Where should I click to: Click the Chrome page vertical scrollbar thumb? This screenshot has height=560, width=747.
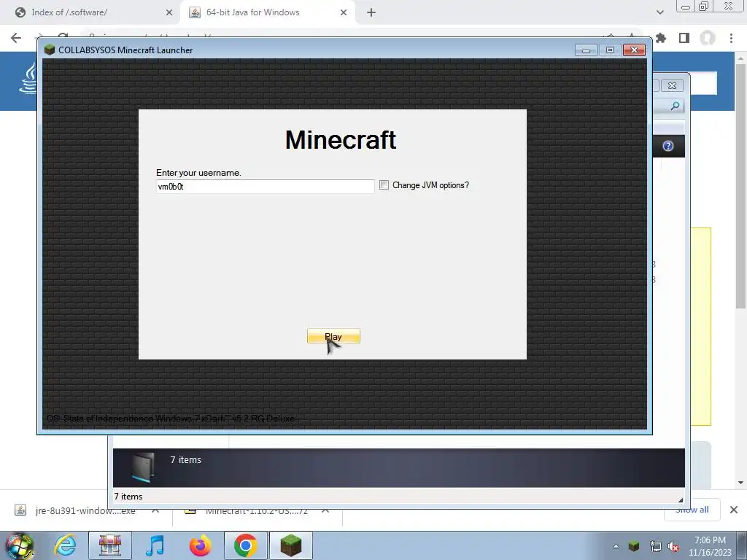[740, 186]
